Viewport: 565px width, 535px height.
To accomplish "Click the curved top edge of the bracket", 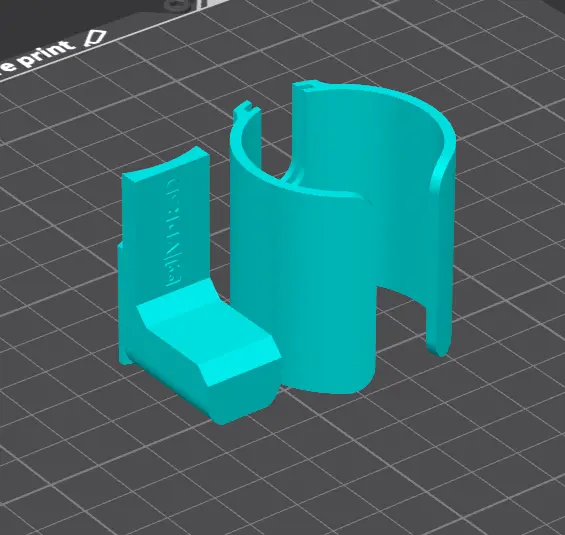I will click(166, 163).
